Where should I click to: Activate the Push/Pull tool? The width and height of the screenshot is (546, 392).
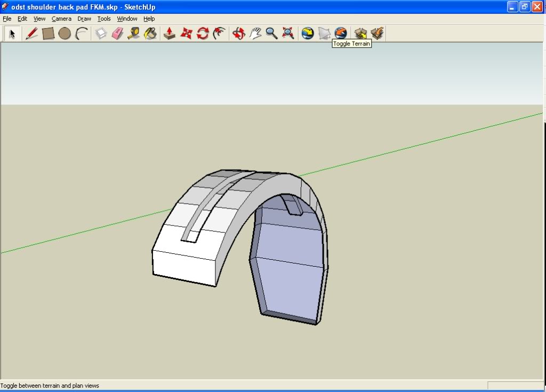click(170, 34)
